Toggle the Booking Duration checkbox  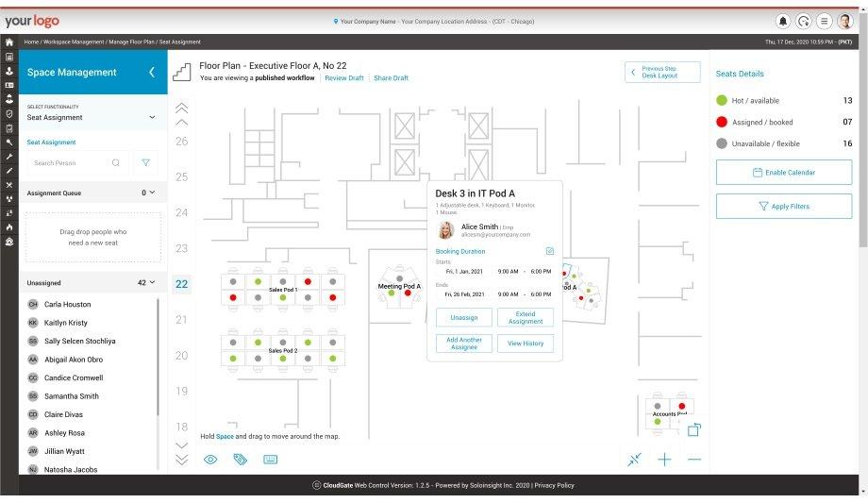pyautogui.click(x=550, y=251)
